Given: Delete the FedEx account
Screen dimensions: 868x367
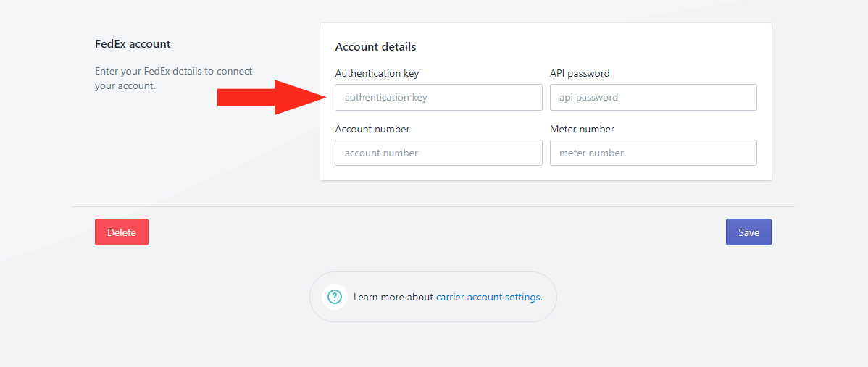Looking at the screenshot, I should pyautogui.click(x=121, y=232).
